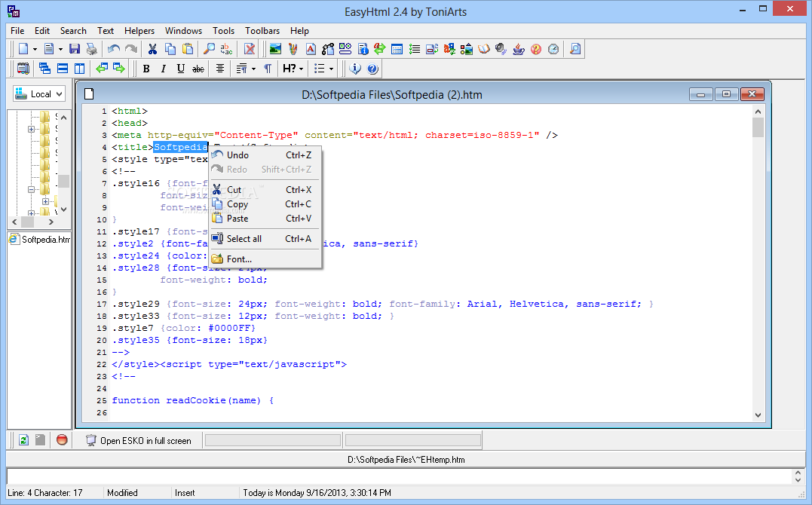Insert a list using green bullets icon
The image size is (812, 505).
coord(414,49)
